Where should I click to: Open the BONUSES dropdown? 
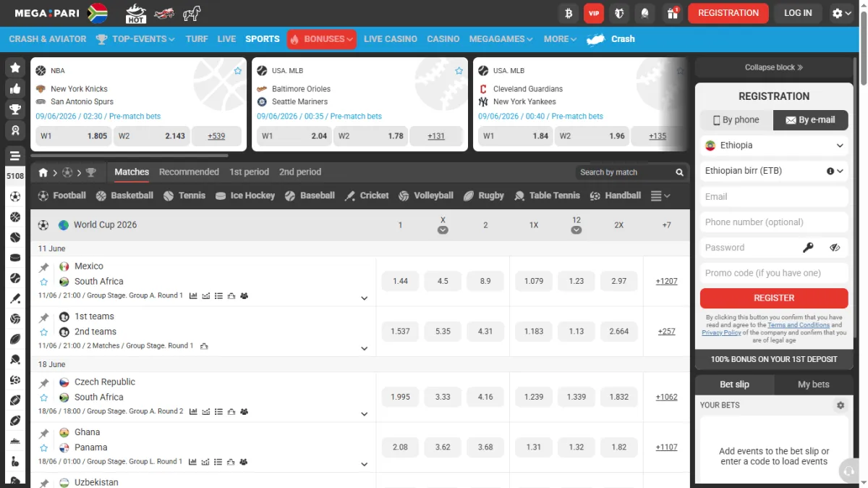(x=322, y=39)
